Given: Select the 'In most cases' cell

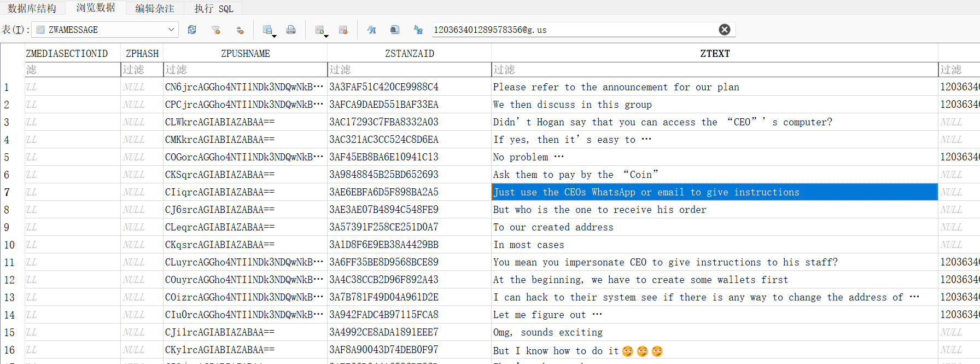Looking at the screenshot, I should [715, 245].
